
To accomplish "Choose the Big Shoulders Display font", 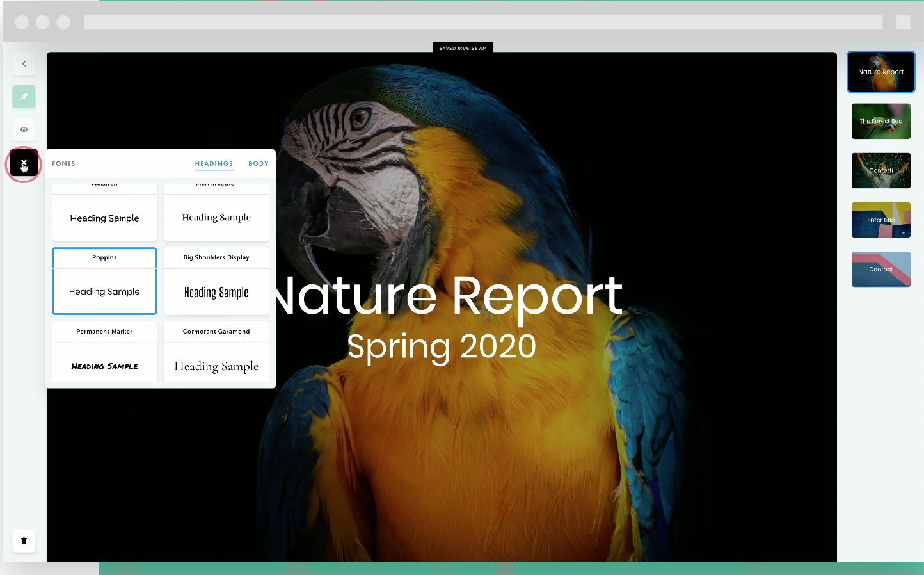I will [216, 281].
